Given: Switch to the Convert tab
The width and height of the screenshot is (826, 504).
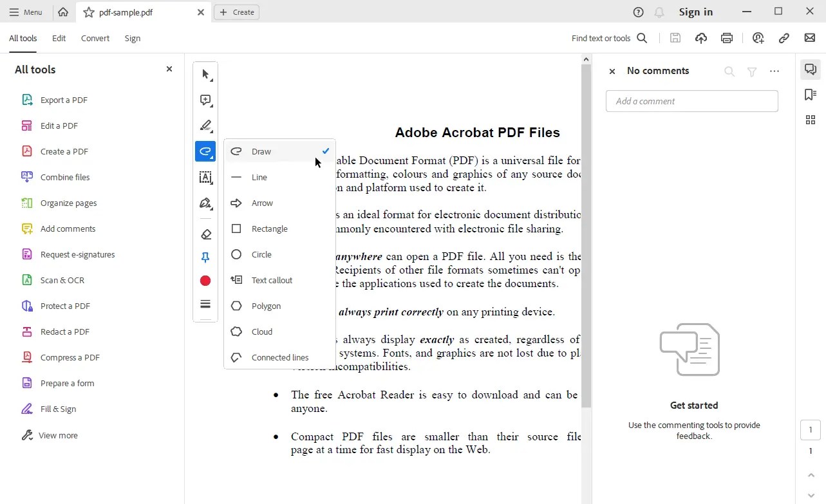Looking at the screenshot, I should pos(95,39).
